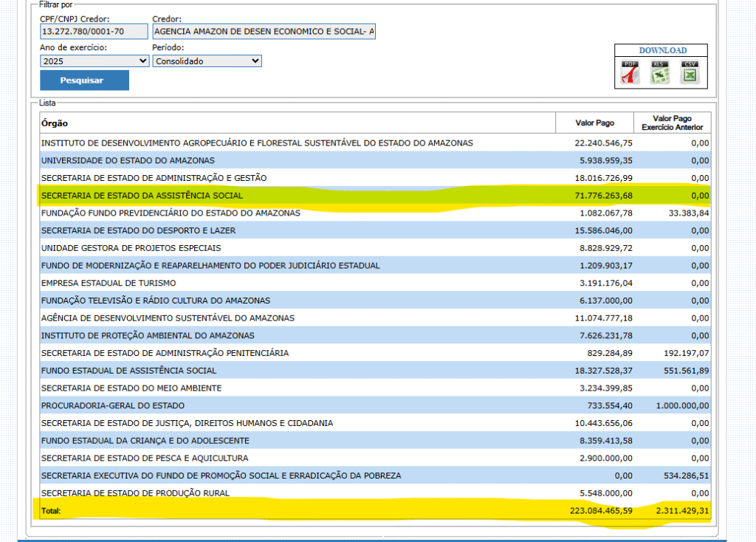Viewport: 756px width, 542px height.
Task: Select Instituto de Desenvolvimento Agropecuário e Florestal row
Action: pos(375,143)
